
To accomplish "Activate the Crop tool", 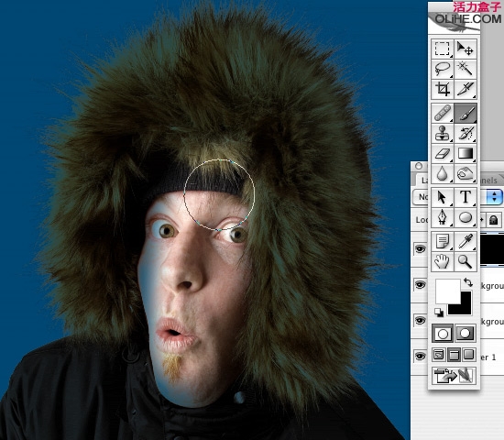I will tap(443, 89).
